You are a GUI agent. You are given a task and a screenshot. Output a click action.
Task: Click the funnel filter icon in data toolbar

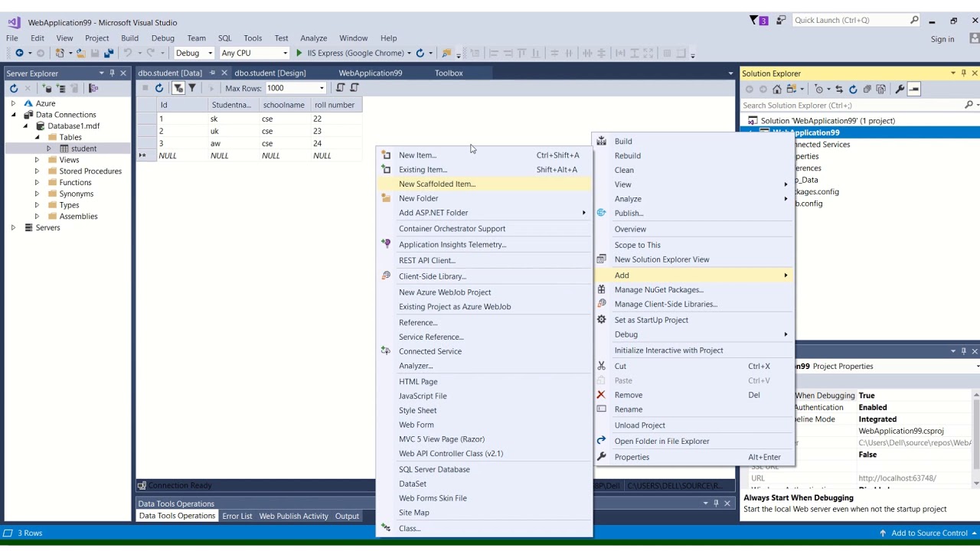click(192, 88)
